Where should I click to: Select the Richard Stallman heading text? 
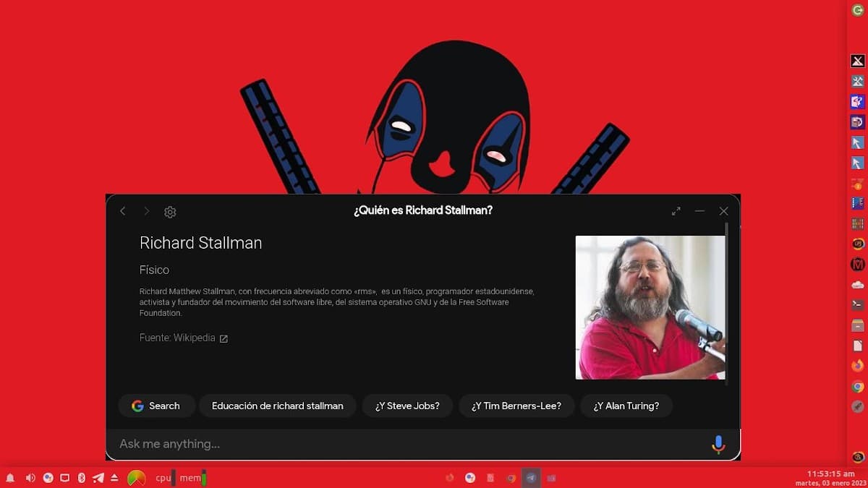click(x=200, y=243)
